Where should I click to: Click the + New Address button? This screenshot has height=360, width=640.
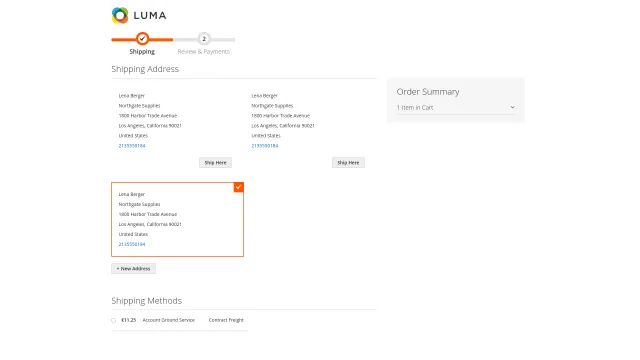click(133, 269)
